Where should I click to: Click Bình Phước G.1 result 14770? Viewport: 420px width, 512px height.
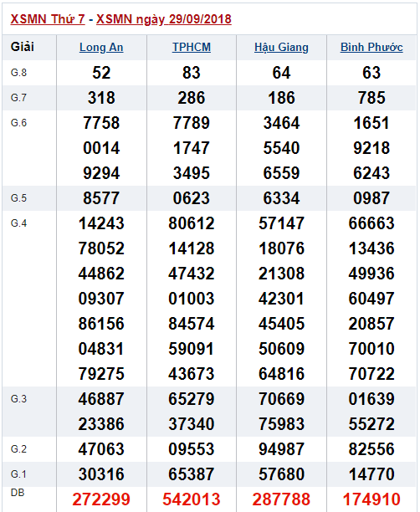pos(371,474)
